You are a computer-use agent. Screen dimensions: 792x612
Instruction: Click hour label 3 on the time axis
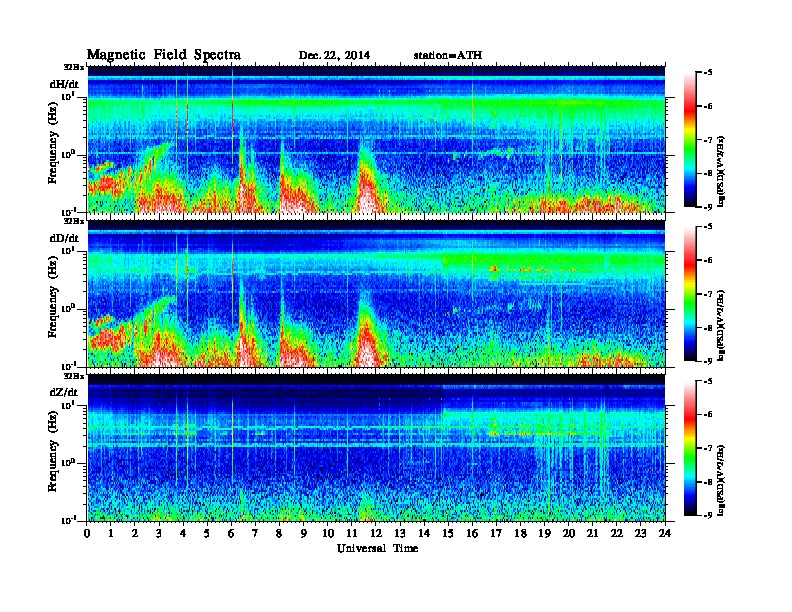[159, 533]
